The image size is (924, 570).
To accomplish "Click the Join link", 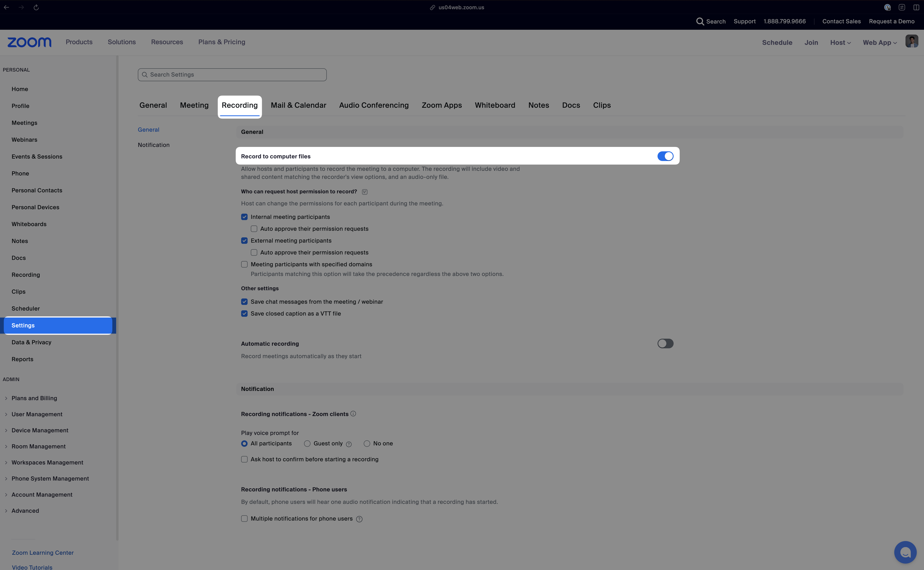I will coord(811,43).
